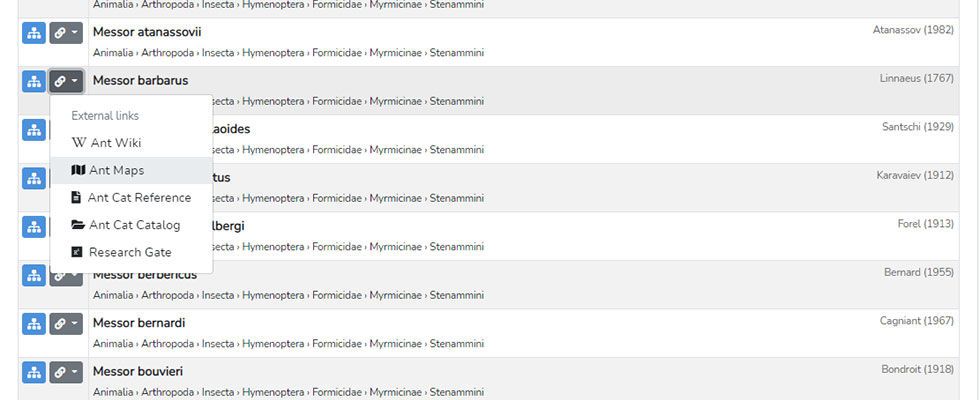Viewport: 980px width, 400px height.
Task: Expand links dropdown for Messor atanassovii
Action: click(x=66, y=32)
